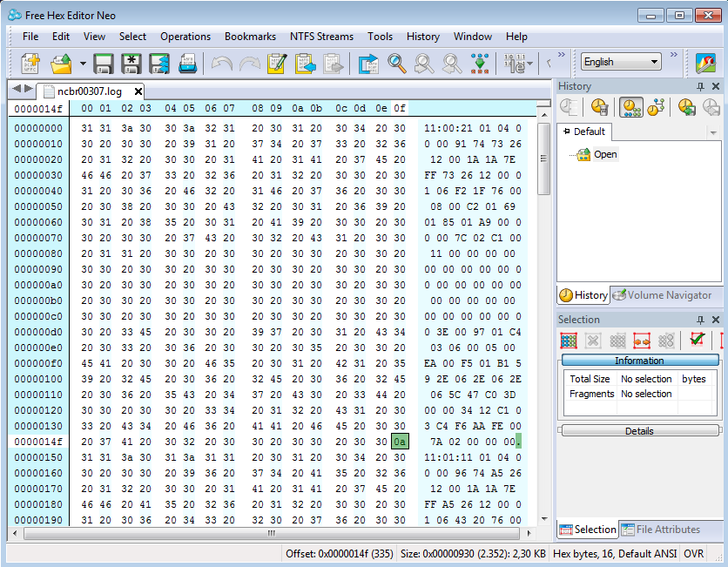Expand the Open file dropdown arrow
This screenshot has width=728, height=567.
83,64
